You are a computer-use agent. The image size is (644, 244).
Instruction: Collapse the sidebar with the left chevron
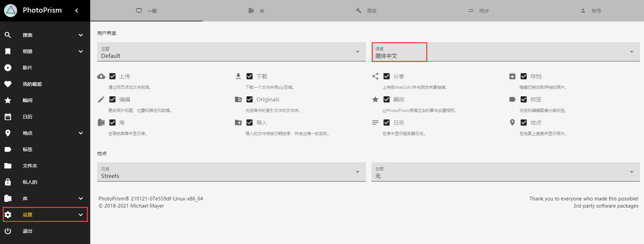coord(77,11)
